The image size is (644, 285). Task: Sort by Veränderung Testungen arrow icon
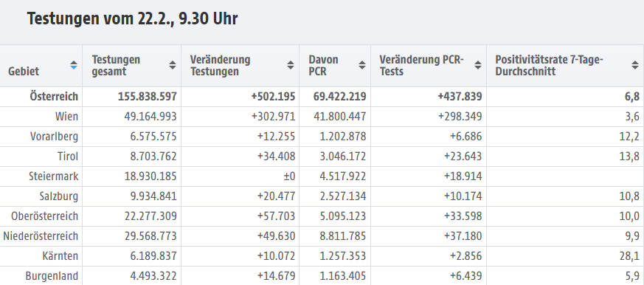(291, 65)
